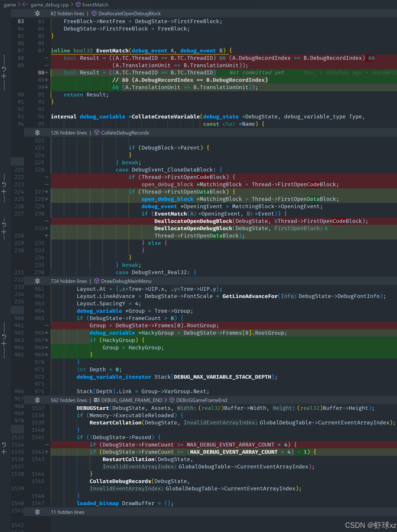
Task: Revert the FirstOpenCodeBlock if-statement change
Action: coord(4,185)
